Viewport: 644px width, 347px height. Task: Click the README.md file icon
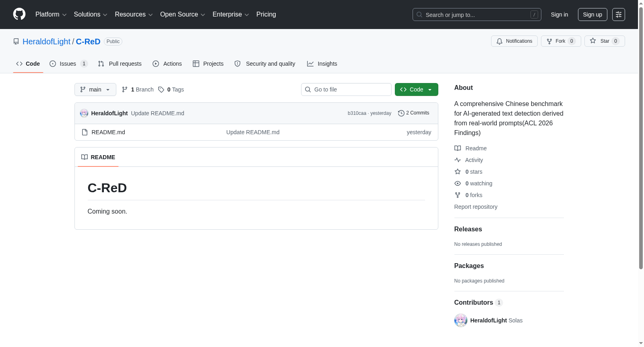pyautogui.click(x=85, y=132)
